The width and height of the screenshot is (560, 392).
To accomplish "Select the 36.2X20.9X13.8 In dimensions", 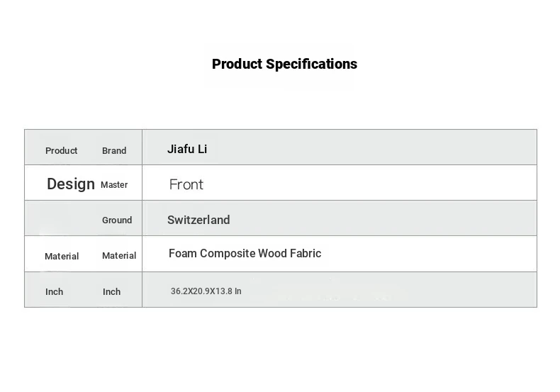I will click(206, 291).
